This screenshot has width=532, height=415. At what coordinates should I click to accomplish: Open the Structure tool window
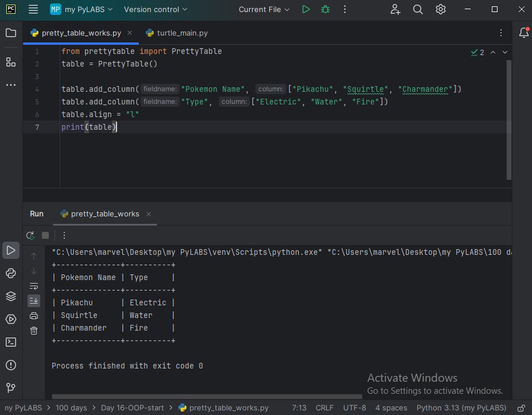coord(11,62)
